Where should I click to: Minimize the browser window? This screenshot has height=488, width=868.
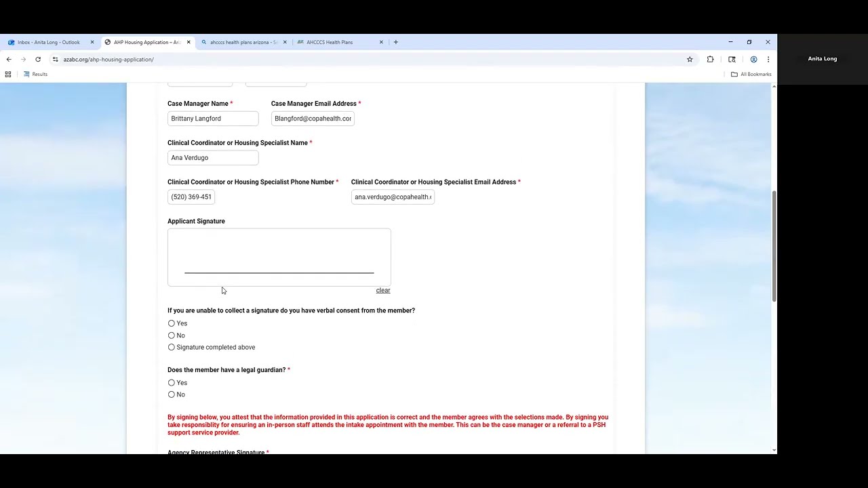coord(730,42)
